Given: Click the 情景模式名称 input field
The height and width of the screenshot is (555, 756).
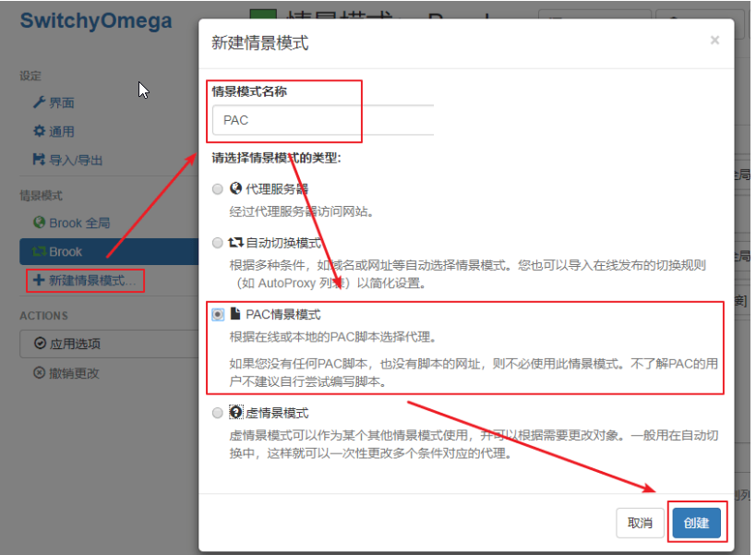Looking at the screenshot, I should [322, 120].
